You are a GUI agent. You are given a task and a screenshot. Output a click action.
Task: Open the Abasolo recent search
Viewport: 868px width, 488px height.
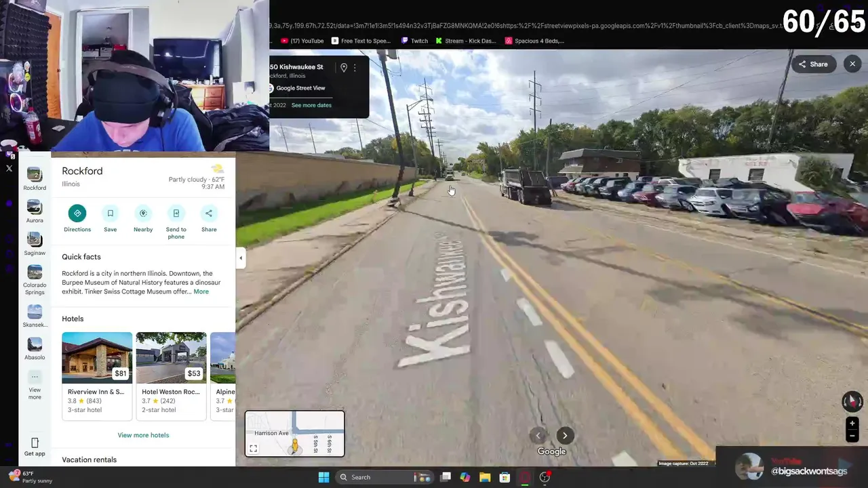[35, 349]
